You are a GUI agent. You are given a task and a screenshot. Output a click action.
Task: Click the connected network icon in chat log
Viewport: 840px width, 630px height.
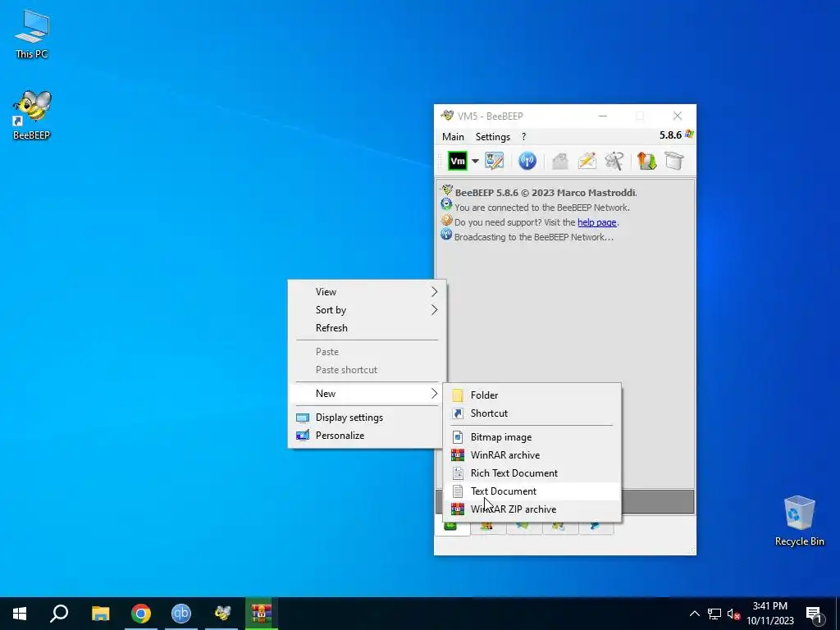click(446, 204)
